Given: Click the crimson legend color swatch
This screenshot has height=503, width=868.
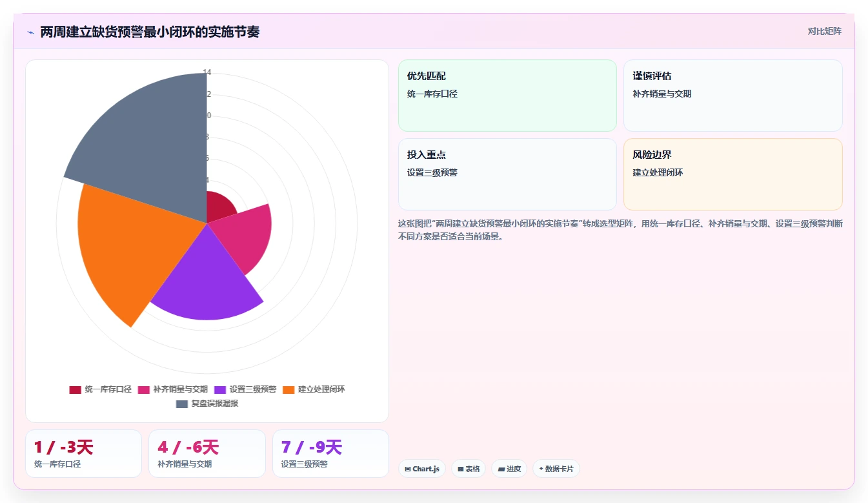Looking at the screenshot, I should 76,389.
